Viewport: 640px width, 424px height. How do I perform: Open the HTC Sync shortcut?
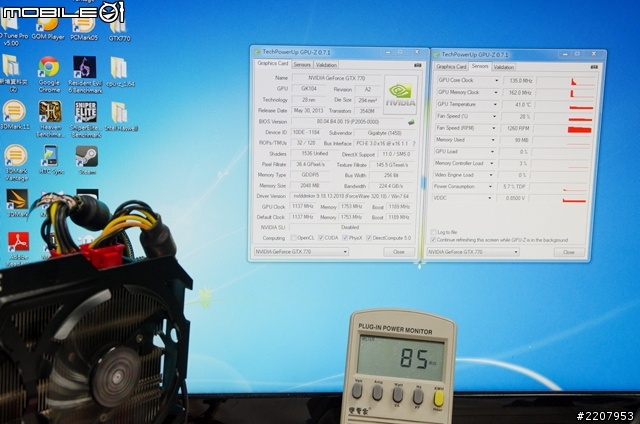pyautogui.click(x=51, y=160)
